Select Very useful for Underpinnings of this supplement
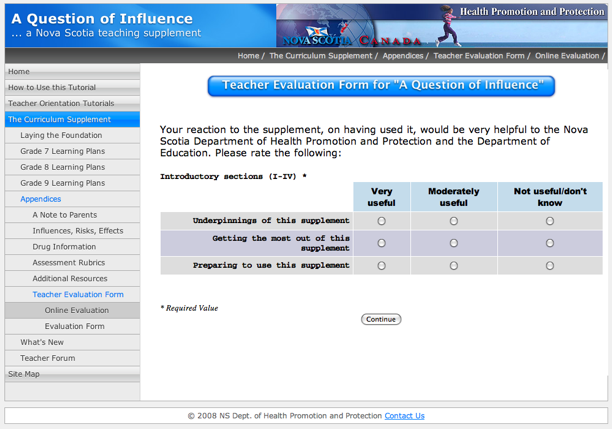Image resolution: width=612 pixels, height=429 pixels. [x=381, y=221]
